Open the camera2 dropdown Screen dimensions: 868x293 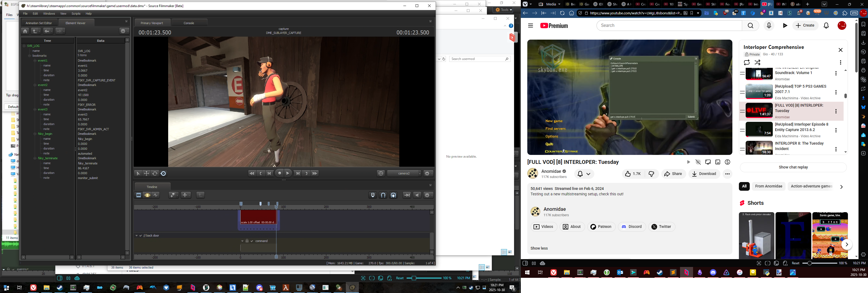[404, 173]
